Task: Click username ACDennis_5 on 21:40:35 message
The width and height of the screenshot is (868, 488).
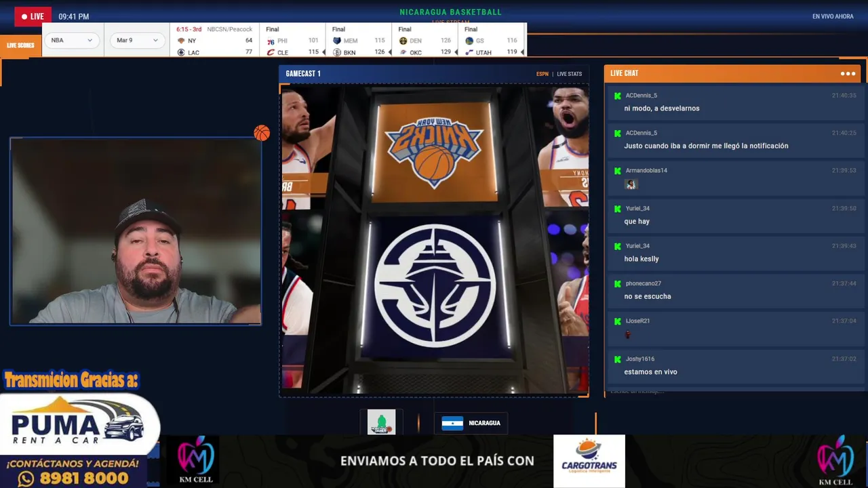Action: tap(642, 96)
